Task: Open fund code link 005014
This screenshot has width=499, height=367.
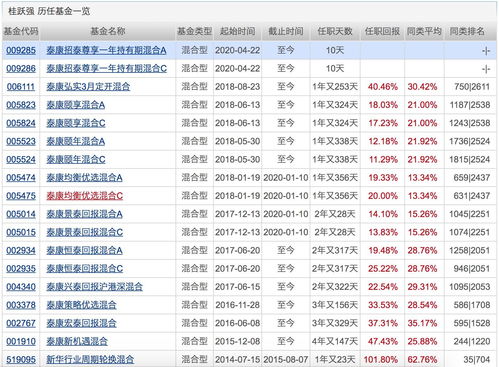Action: (21, 214)
